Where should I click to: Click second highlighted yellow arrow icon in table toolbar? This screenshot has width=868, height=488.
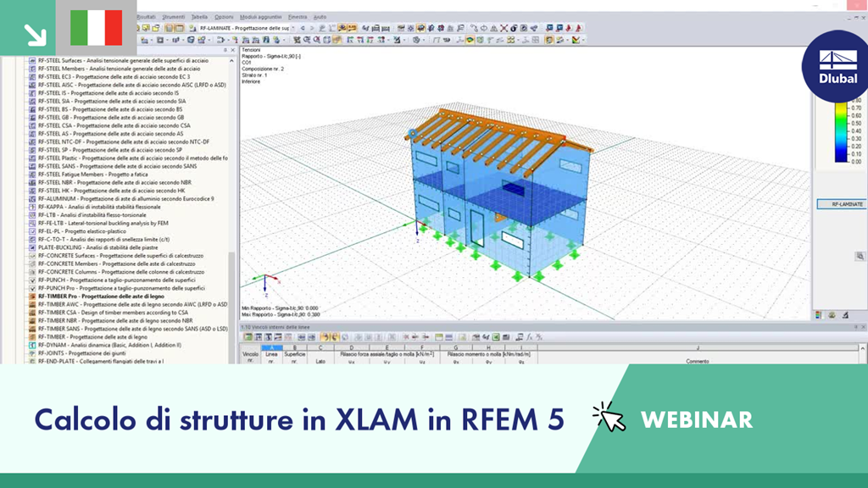tap(335, 337)
